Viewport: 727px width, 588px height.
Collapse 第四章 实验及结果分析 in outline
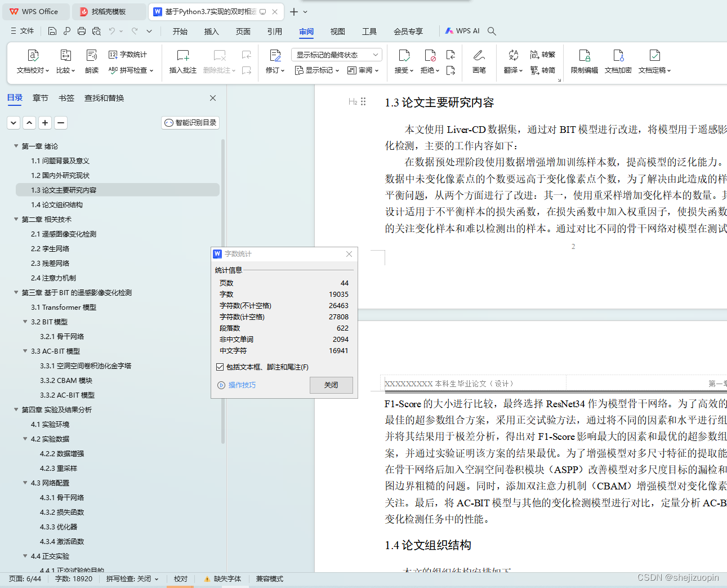[16, 409]
